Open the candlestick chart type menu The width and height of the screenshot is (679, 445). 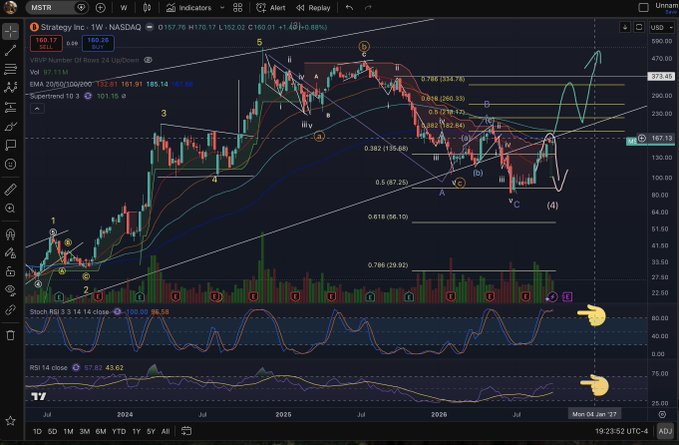pyautogui.click(x=147, y=7)
